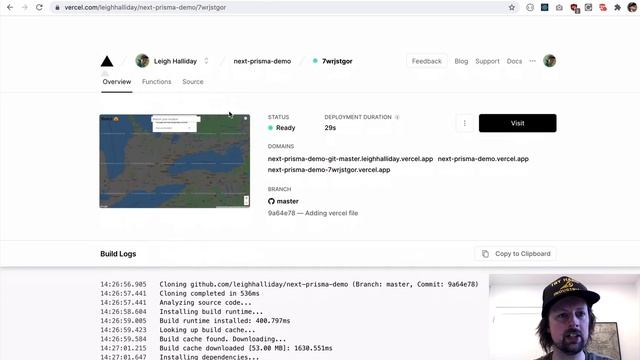Open the master branch link

(287, 201)
